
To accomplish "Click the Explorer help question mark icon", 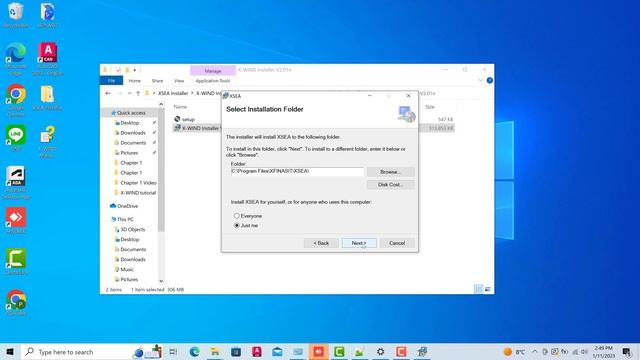I will (x=489, y=80).
